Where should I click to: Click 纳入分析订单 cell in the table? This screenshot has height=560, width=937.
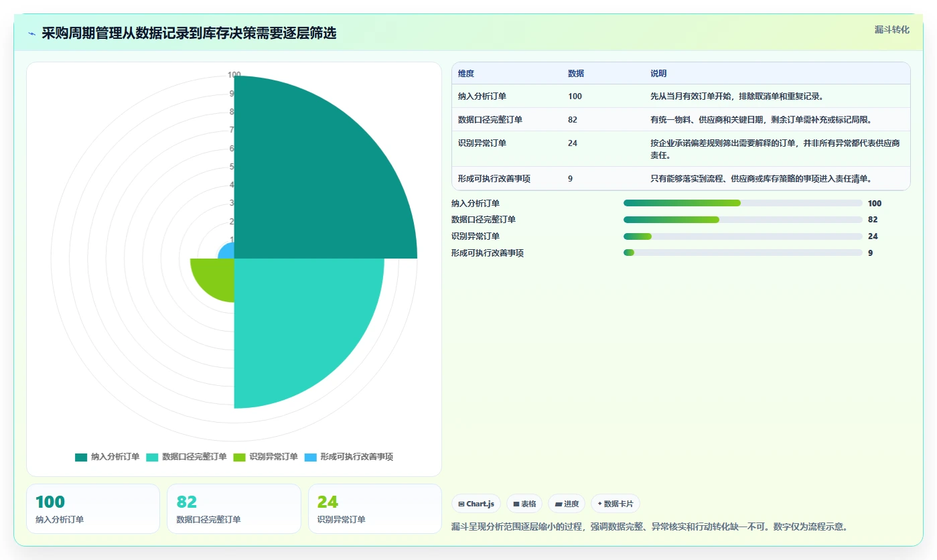[x=482, y=96]
